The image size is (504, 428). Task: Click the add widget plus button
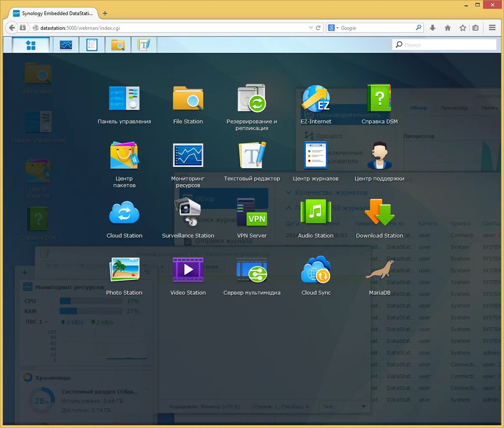click(24, 272)
